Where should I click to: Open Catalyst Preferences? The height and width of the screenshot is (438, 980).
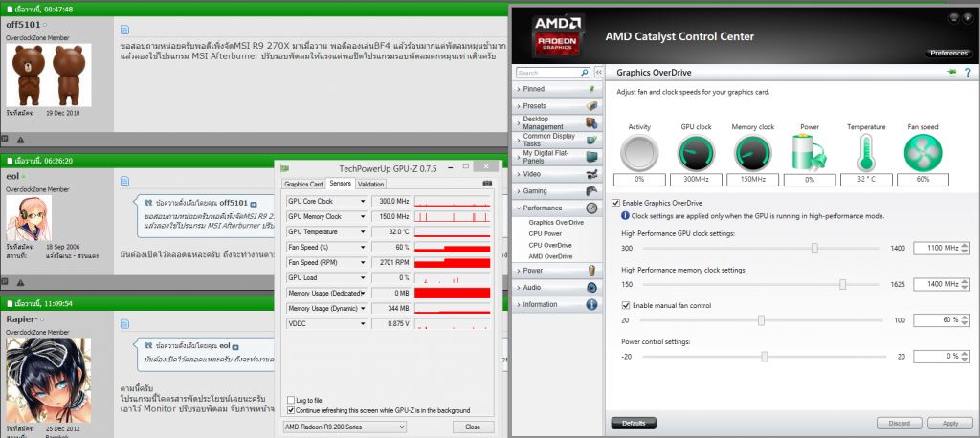[948, 54]
